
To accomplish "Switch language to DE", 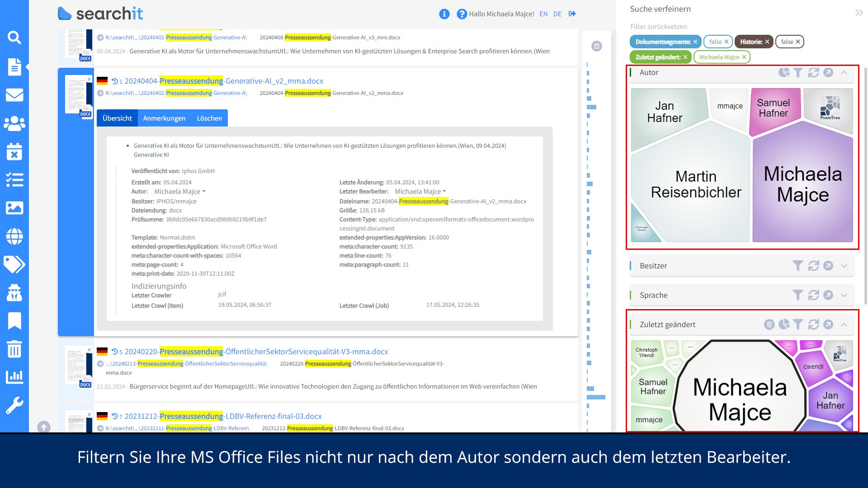I will point(557,14).
